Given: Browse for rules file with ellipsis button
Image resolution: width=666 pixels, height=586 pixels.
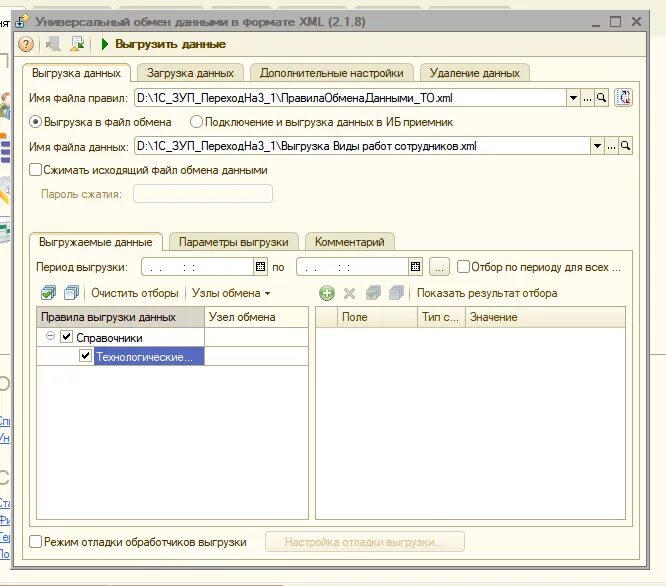Looking at the screenshot, I should click(x=587, y=98).
